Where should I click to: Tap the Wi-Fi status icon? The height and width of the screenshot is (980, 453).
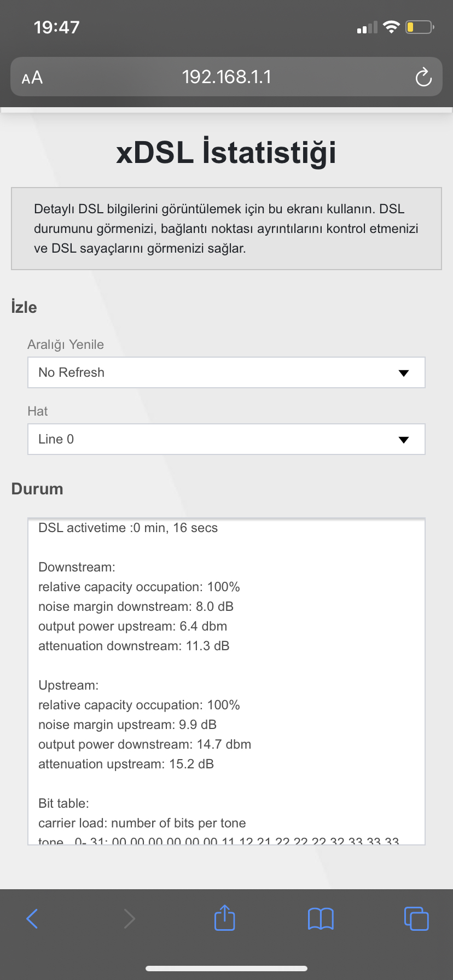pos(391,27)
